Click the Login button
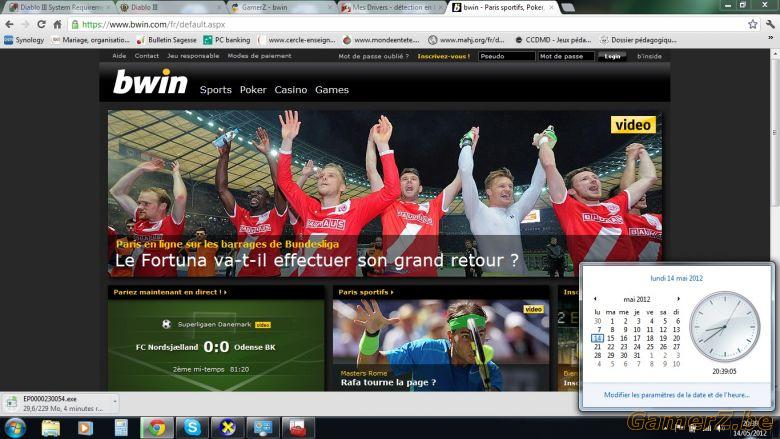This screenshot has height=439, width=780. coord(612,56)
